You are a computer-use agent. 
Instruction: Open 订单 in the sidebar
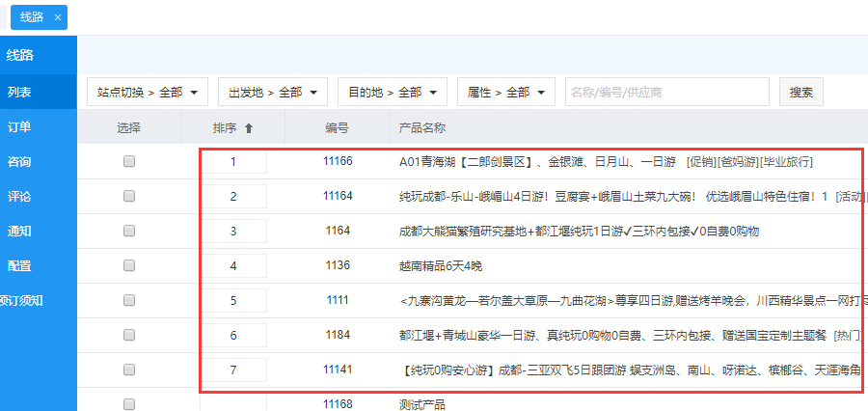click(19, 127)
